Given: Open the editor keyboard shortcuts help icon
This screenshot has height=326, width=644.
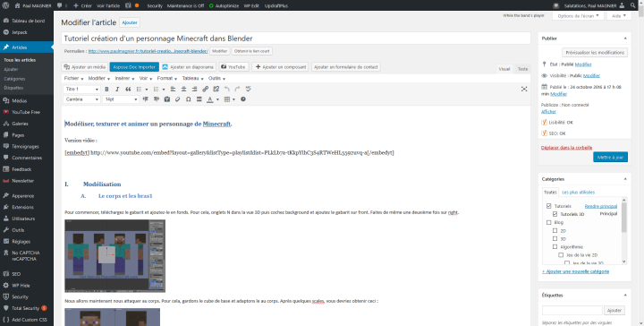Looking at the screenshot, I should 243,99.
